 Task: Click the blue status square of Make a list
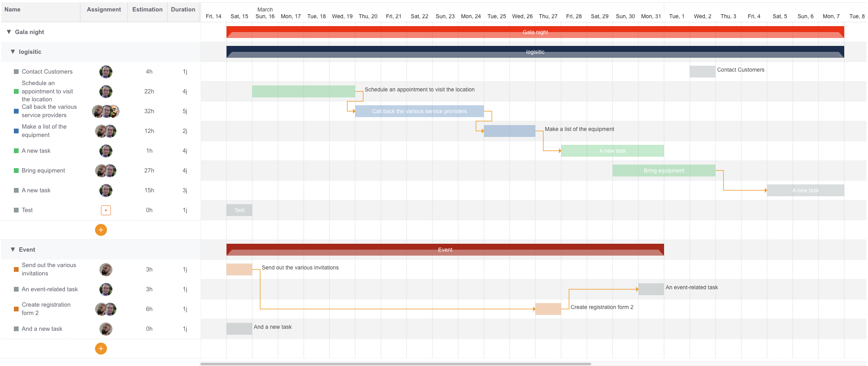(x=16, y=131)
